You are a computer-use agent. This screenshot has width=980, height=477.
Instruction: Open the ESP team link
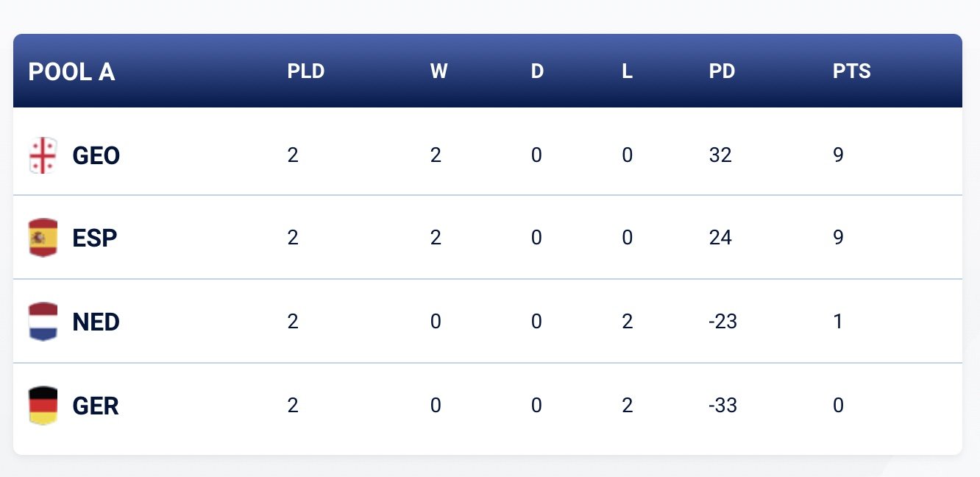click(95, 239)
